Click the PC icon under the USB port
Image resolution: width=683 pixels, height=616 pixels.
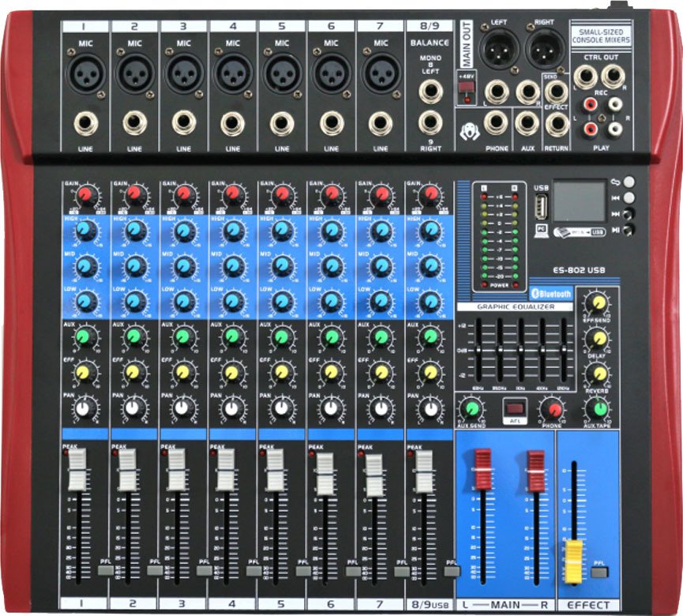(x=541, y=230)
